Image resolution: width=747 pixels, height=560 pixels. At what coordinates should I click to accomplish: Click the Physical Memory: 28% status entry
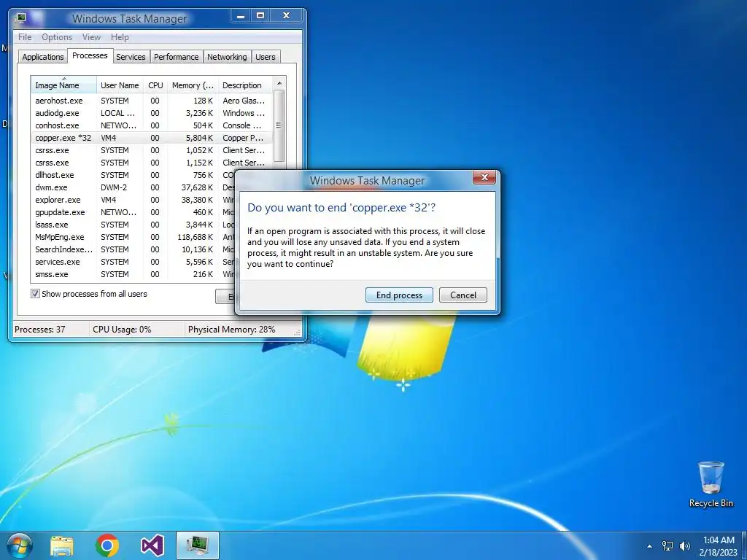point(231,329)
